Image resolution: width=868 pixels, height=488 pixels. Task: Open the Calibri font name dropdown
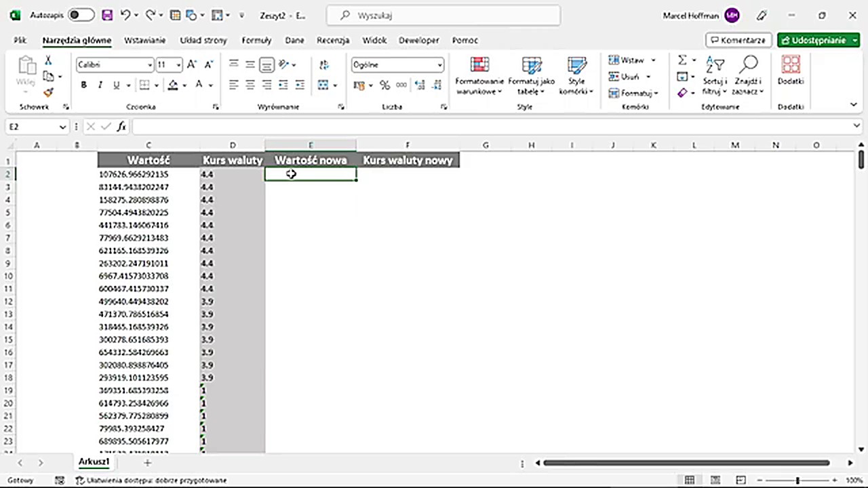tap(150, 65)
